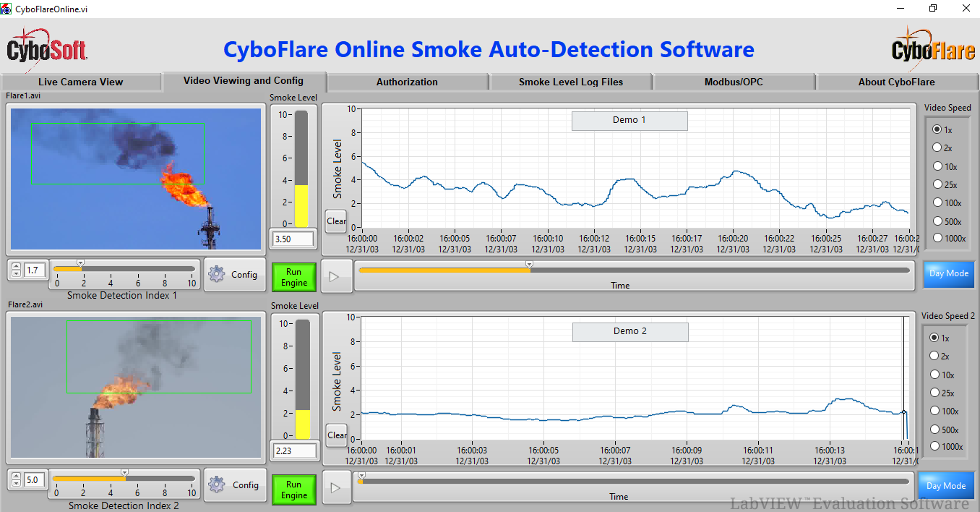This screenshot has width=980, height=512.
Task: Play the Flare2 video
Action: (x=336, y=487)
